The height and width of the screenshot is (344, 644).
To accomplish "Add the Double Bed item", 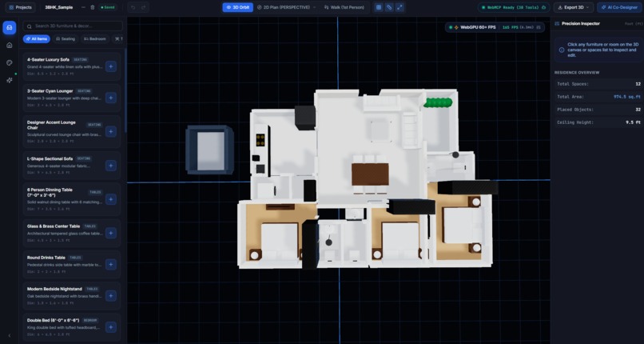I will click(x=110, y=327).
